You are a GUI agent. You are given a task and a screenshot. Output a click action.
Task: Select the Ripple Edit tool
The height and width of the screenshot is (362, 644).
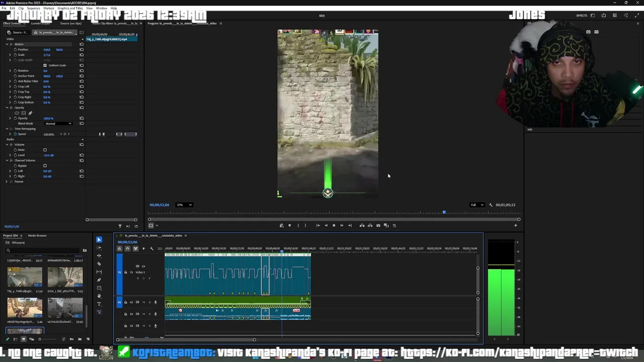tap(99, 256)
